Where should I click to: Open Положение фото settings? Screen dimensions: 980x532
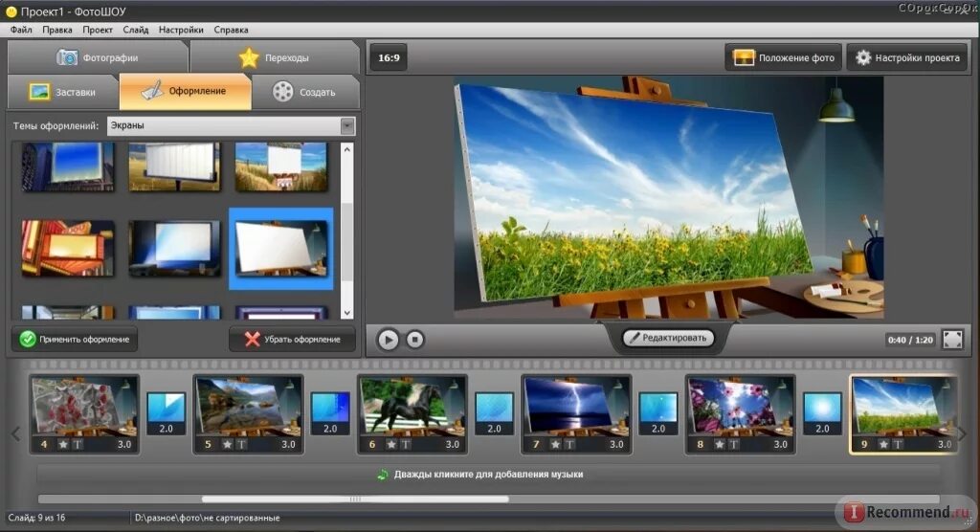click(784, 58)
